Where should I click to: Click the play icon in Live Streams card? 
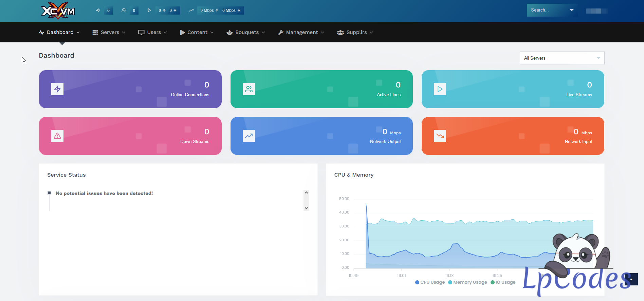coord(440,89)
